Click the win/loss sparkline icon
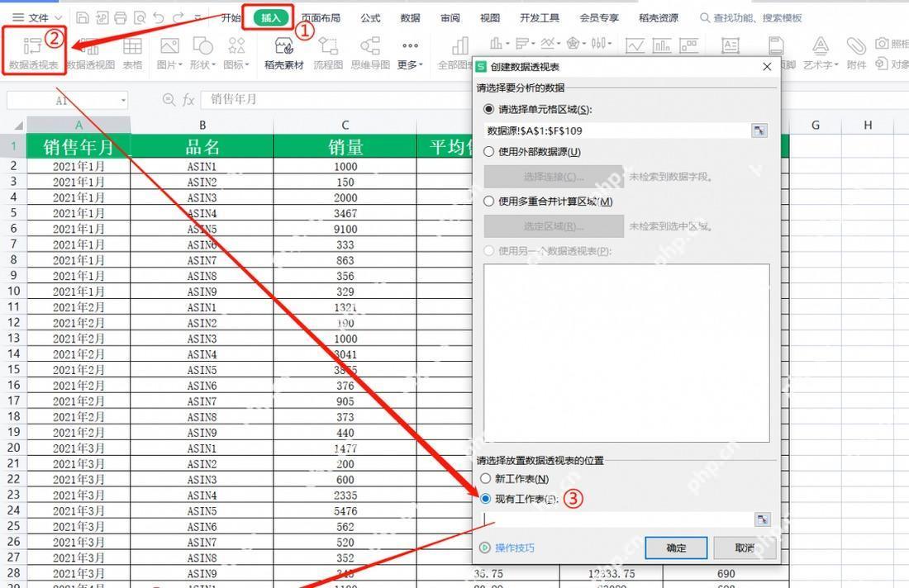The image size is (909, 588). coord(688,45)
